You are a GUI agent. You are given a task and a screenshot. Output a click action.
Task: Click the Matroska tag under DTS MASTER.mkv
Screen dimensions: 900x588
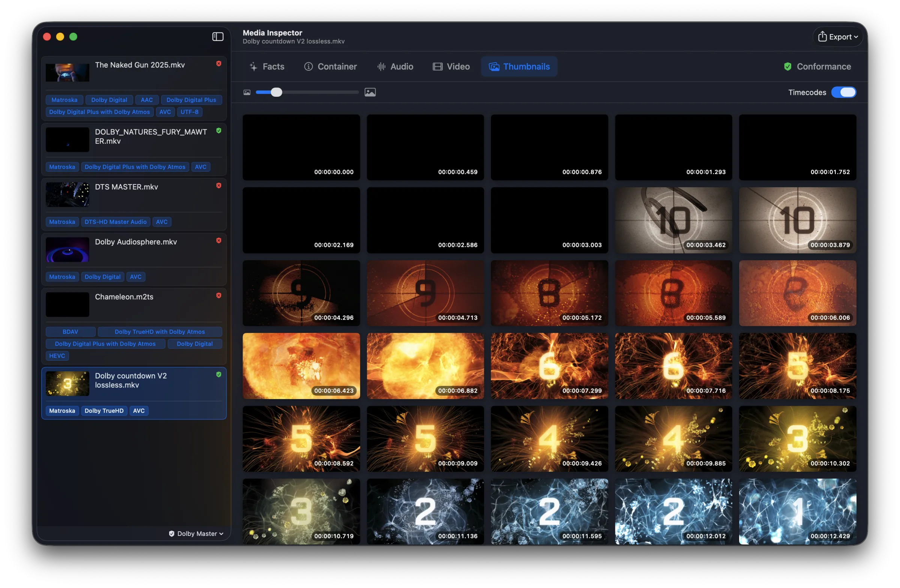(x=62, y=222)
